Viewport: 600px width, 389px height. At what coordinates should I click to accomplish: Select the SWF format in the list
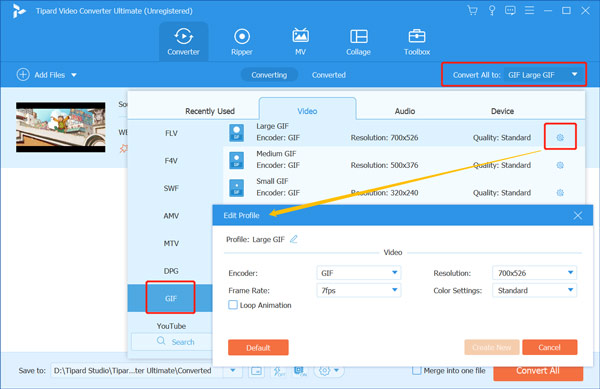171,188
